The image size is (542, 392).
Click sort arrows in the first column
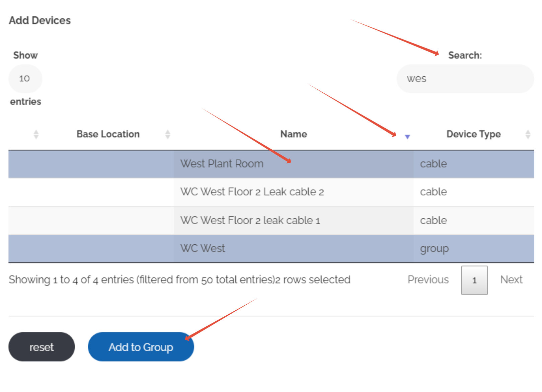coord(36,134)
